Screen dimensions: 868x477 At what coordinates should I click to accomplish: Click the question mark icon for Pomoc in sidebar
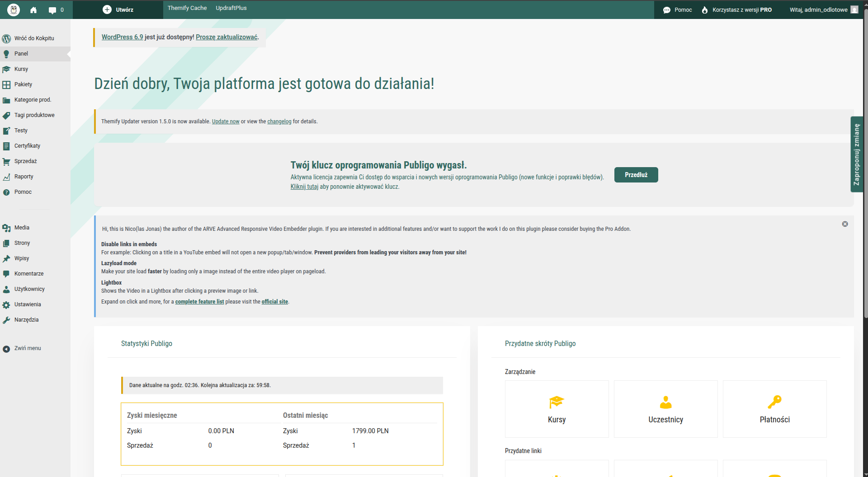(6, 192)
